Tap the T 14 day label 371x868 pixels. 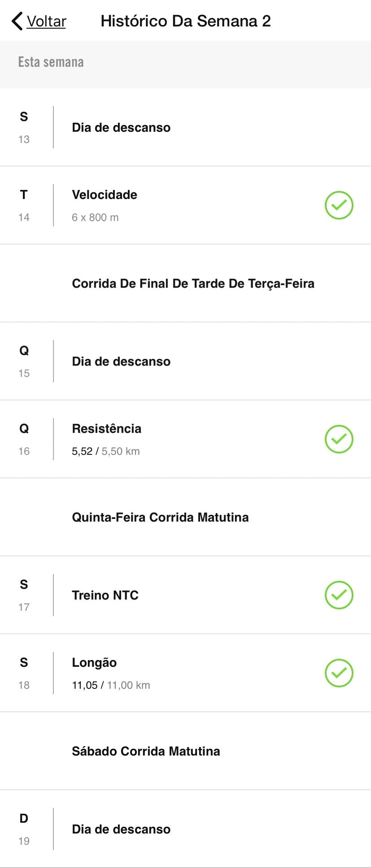tap(24, 206)
